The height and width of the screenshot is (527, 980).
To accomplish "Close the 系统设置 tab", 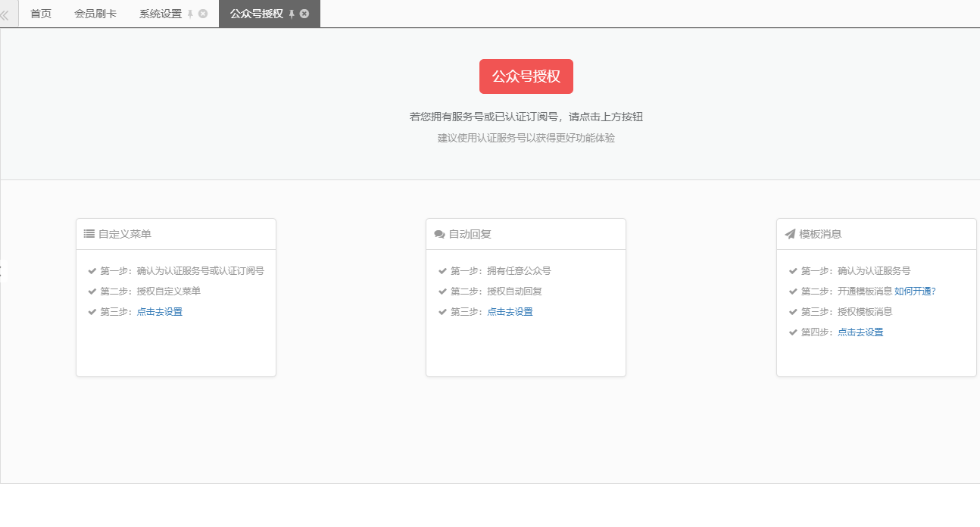I will click(x=203, y=14).
